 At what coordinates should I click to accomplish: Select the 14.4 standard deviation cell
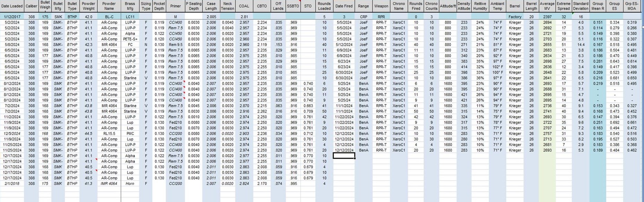point(581,45)
